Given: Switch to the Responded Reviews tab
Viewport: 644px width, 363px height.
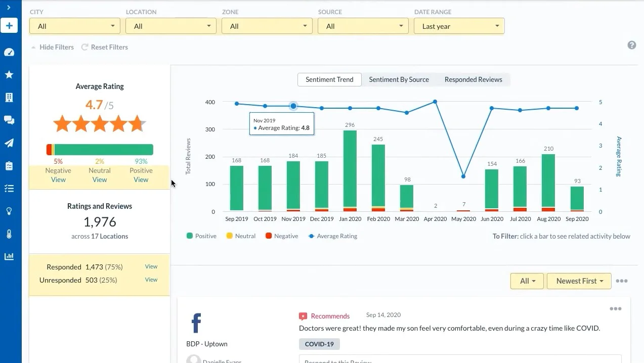Looking at the screenshot, I should click(474, 79).
